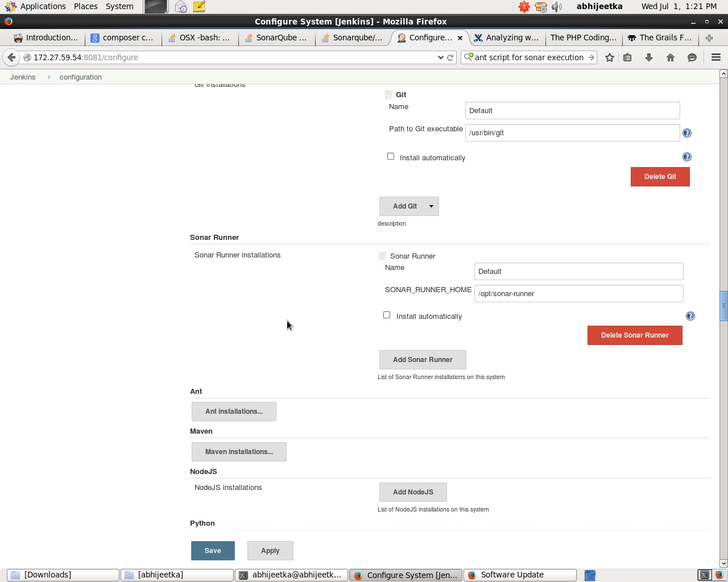Screen dimensions: 728x582
Task: Open the Software Update taskbar window
Action: (520, 575)
